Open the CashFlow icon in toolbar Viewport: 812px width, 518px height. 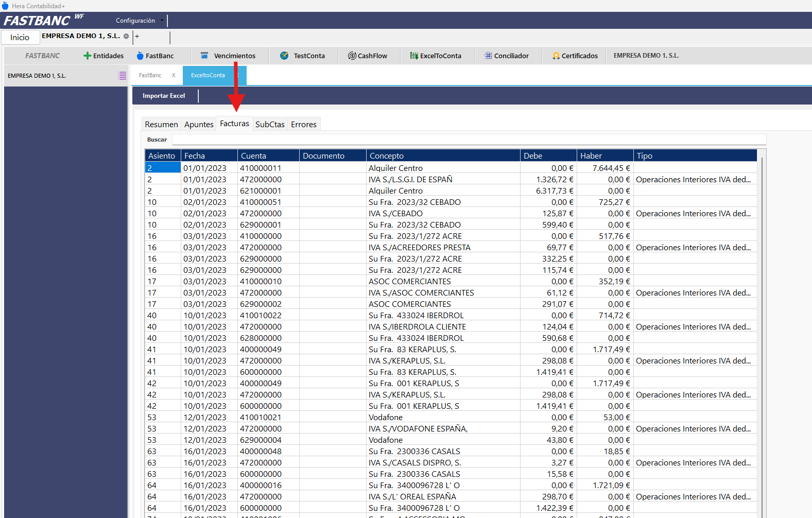tap(352, 56)
